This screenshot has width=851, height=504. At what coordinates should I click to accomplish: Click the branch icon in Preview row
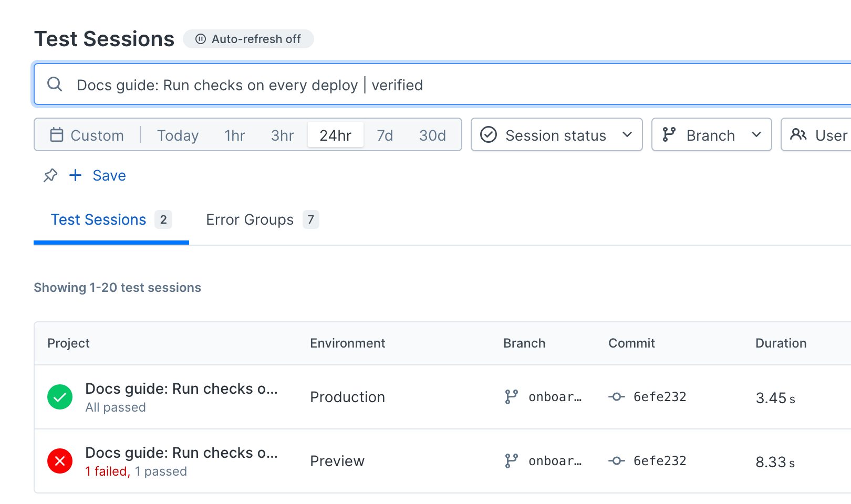(x=511, y=461)
